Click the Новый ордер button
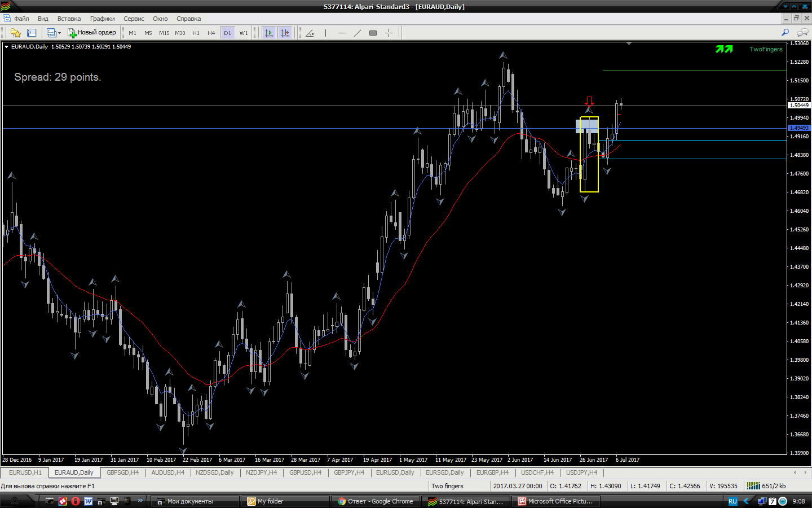Screen dimensions: 812x508 click(92, 33)
